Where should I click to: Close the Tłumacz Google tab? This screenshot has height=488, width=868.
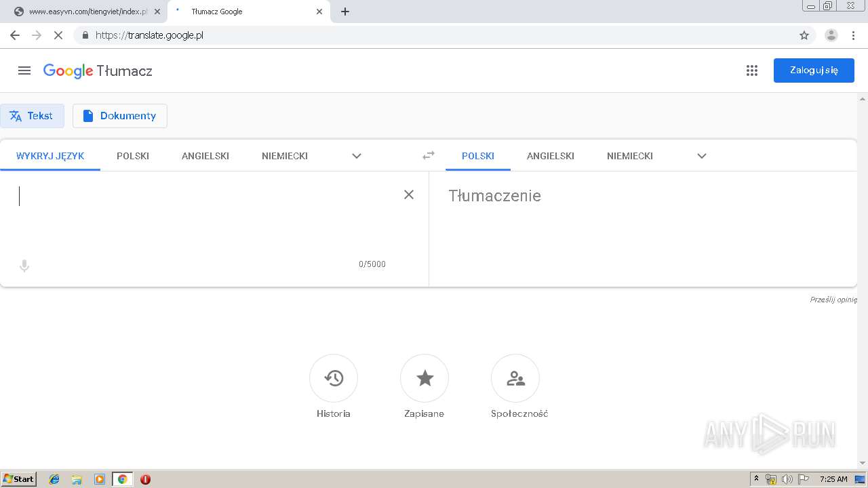(x=319, y=12)
